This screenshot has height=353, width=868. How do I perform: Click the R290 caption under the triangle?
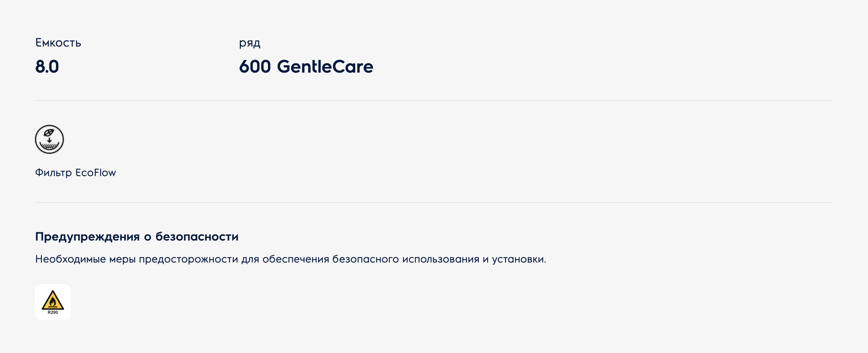(x=53, y=312)
